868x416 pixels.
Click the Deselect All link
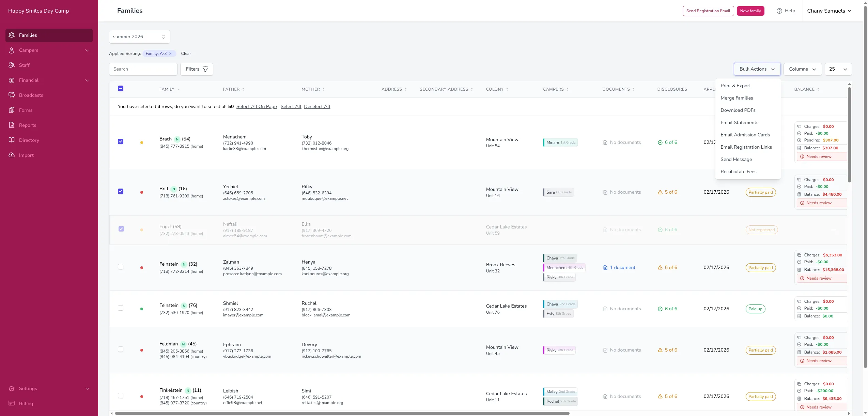pos(317,107)
